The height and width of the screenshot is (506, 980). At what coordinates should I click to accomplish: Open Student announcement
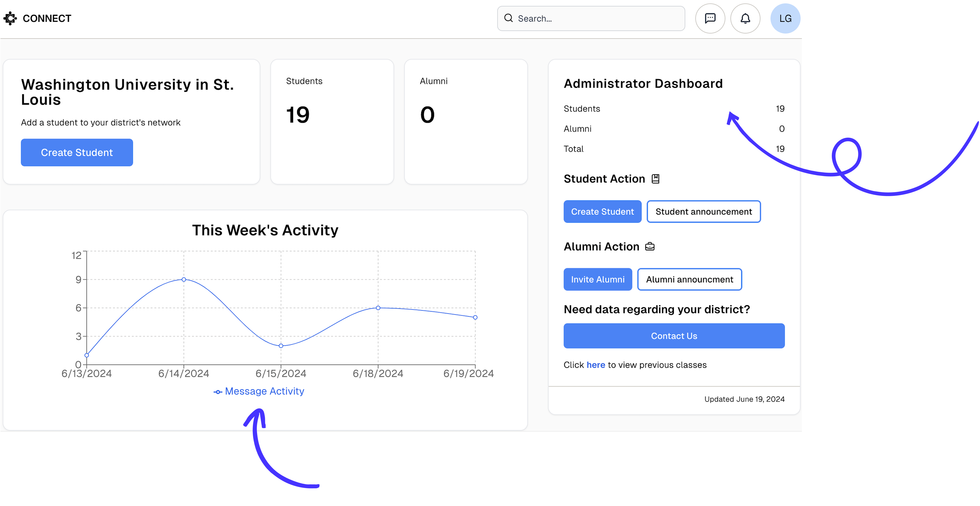click(x=703, y=211)
